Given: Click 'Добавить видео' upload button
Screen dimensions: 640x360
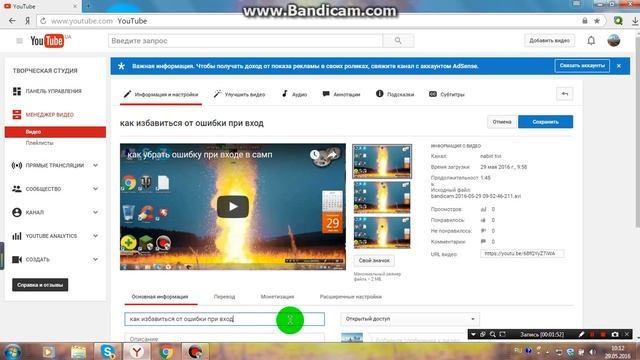Looking at the screenshot, I should click(x=549, y=40).
